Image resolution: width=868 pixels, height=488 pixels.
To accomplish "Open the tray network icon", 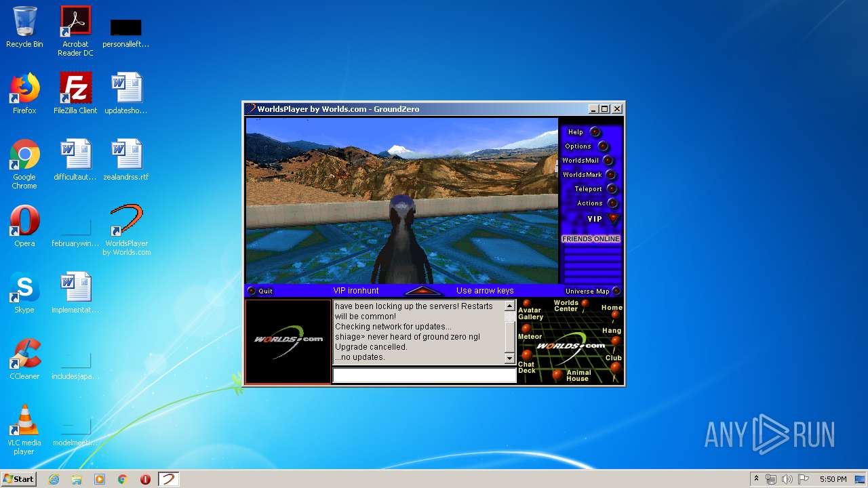I will pyautogui.click(x=771, y=479).
